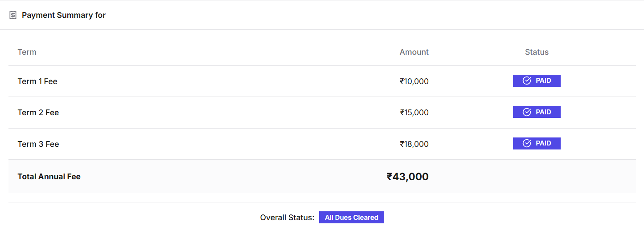
Task: Click the checkmark icon in Term 2 badge
Action: tap(527, 112)
